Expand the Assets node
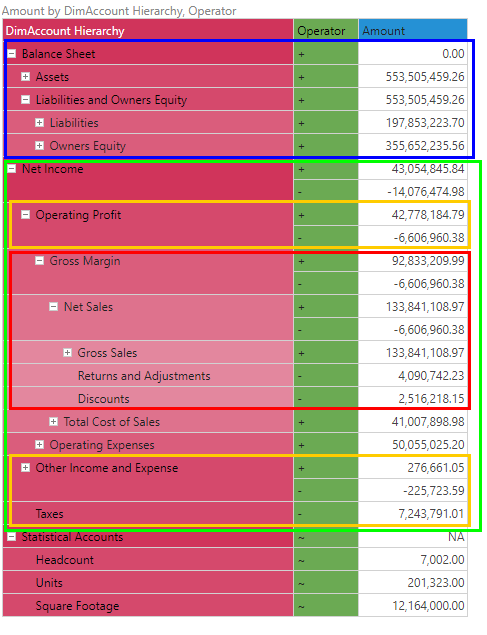This screenshot has height=635, width=487. [26, 77]
